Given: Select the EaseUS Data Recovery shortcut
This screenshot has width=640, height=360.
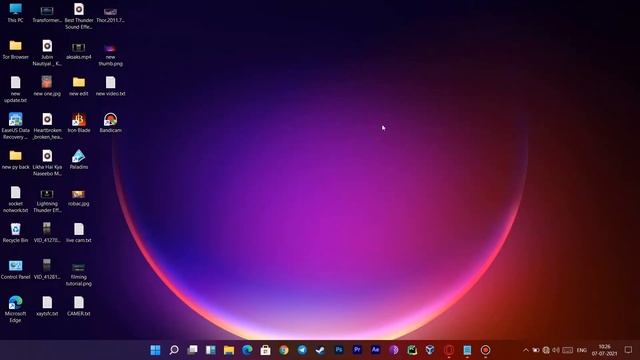Looking at the screenshot, I should pyautogui.click(x=16, y=126).
